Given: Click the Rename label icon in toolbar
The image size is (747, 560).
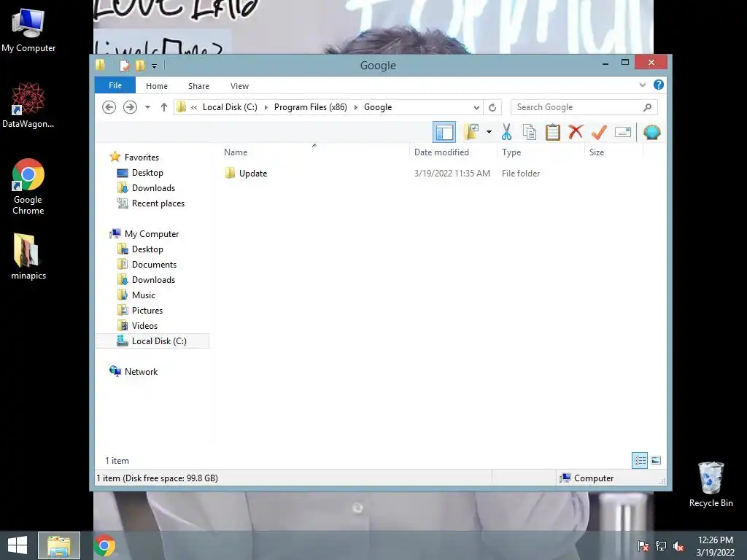Looking at the screenshot, I should point(623,132).
